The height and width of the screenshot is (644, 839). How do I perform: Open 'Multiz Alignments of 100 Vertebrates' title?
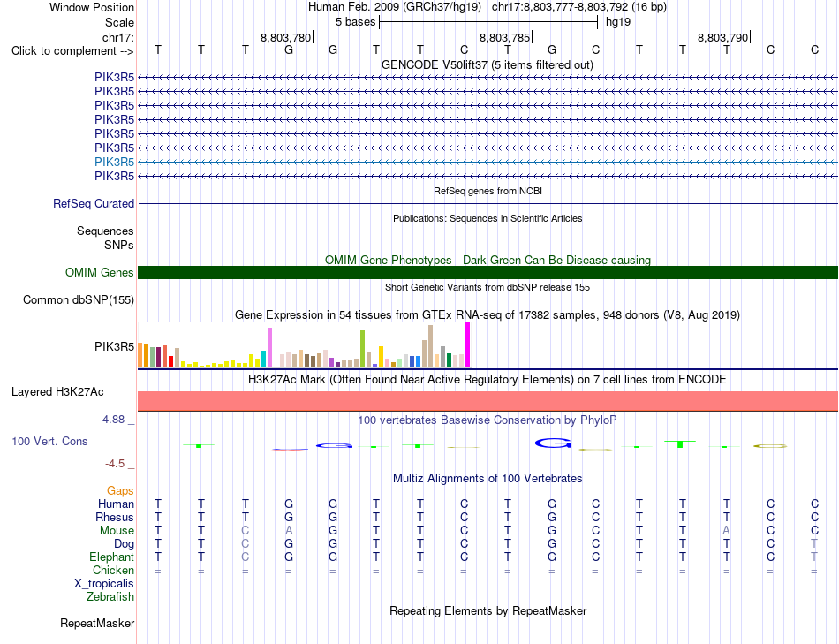pyautogui.click(x=488, y=479)
